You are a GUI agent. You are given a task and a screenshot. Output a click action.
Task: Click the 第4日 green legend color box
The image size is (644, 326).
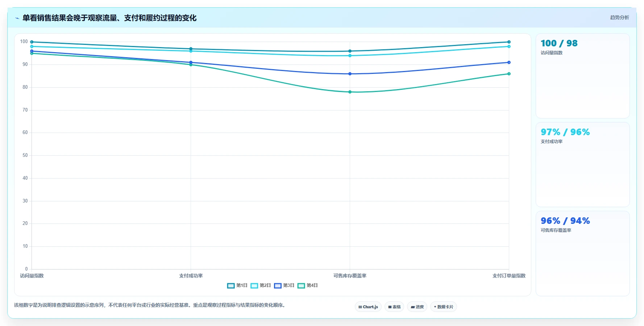[301, 285]
